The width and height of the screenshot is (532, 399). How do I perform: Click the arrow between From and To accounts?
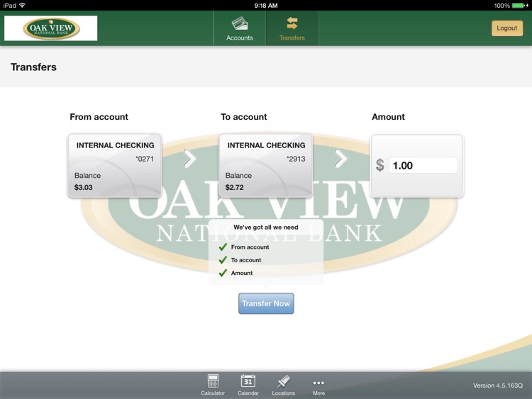pyautogui.click(x=189, y=158)
